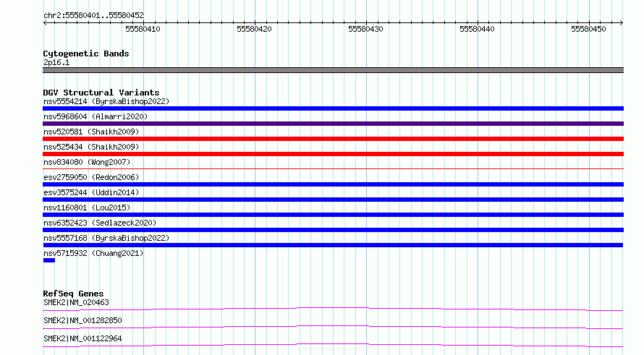Open variant nsv6352423 (Sedlazeck2020) label
The image size is (644, 355).
[100, 223]
